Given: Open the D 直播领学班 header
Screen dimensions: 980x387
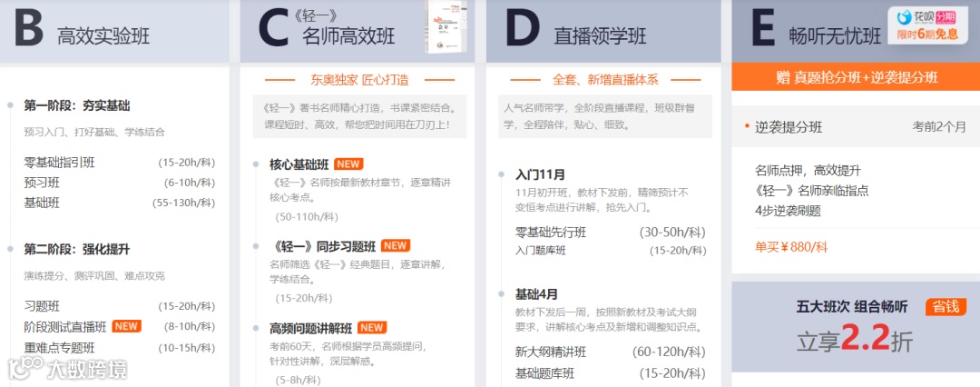Looking at the screenshot, I should pyautogui.click(x=603, y=31).
